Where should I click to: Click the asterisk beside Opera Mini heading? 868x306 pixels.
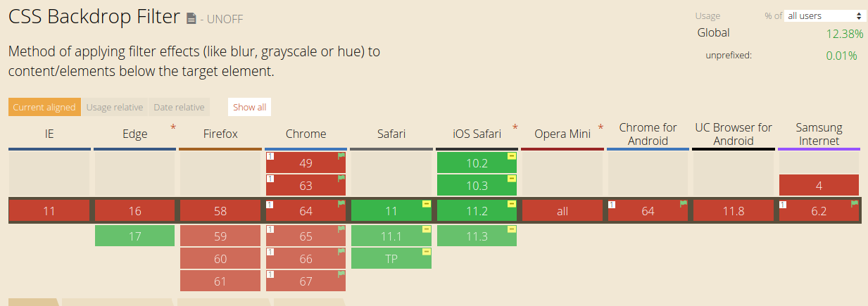tap(600, 127)
